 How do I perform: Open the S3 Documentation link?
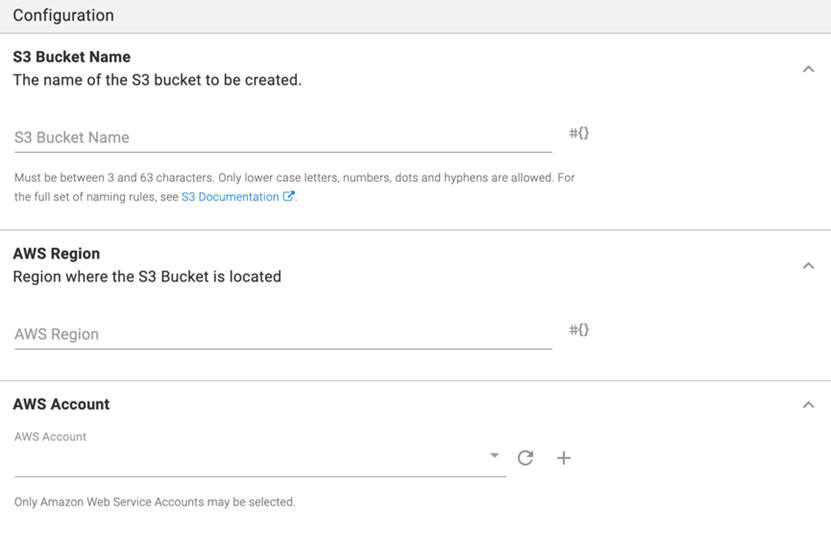point(230,197)
